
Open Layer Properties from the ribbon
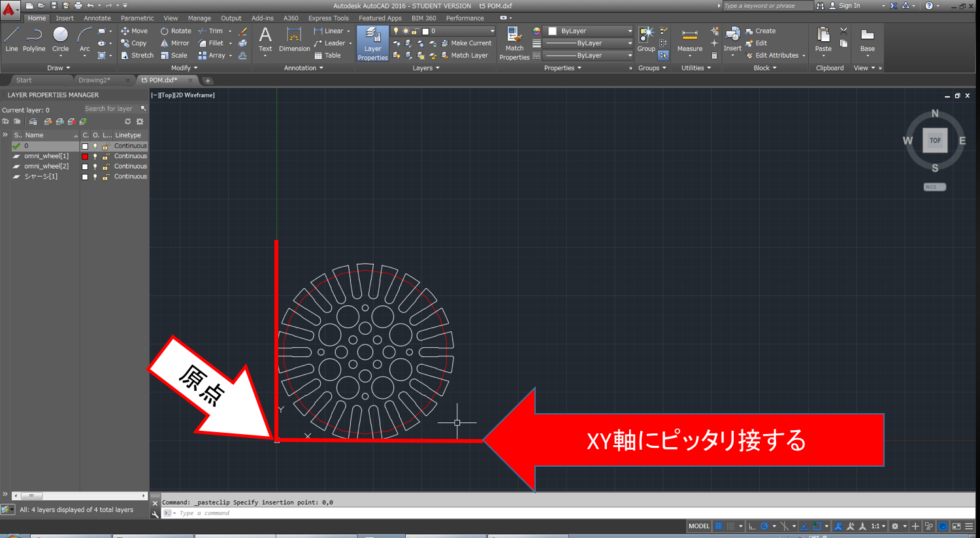coord(372,44)
